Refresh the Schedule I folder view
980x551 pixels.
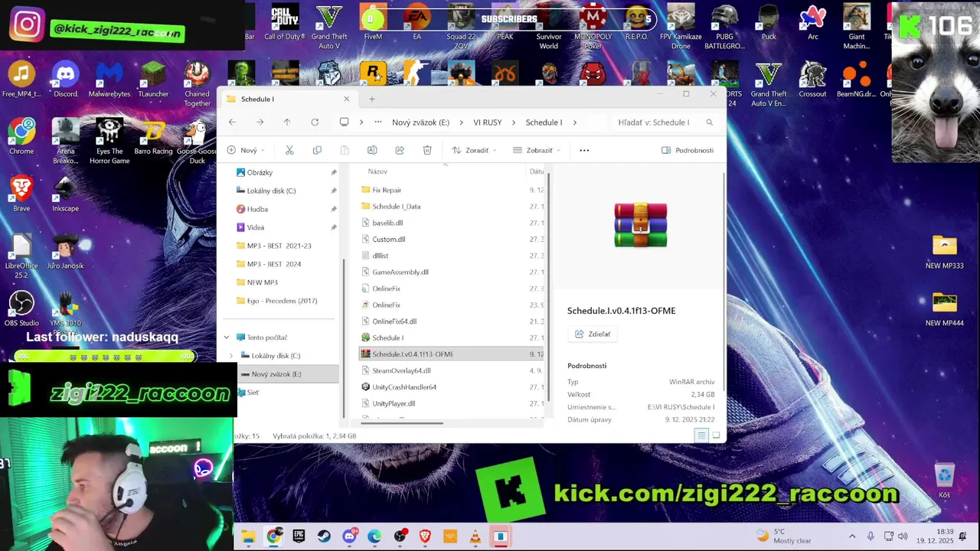click(x=315, y=122)
